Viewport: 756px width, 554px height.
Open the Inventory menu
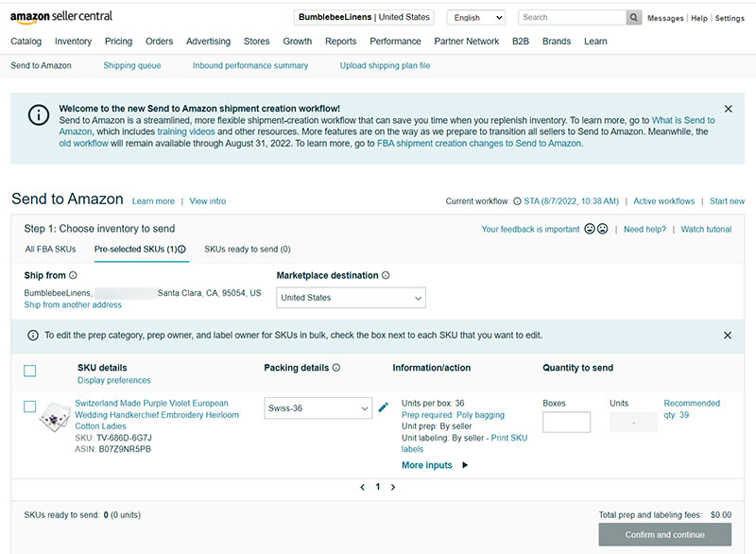pos(74,42)
